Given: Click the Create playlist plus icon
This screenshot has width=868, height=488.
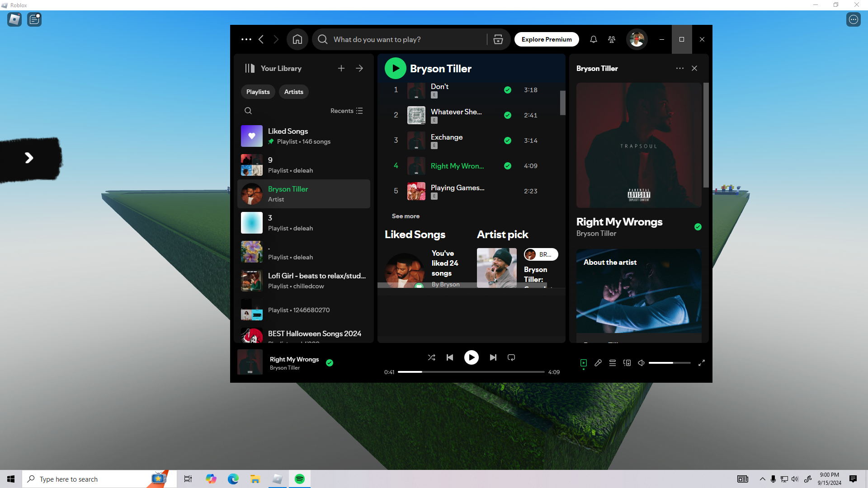Looking at the screenshot, I should tap(341, 68).
